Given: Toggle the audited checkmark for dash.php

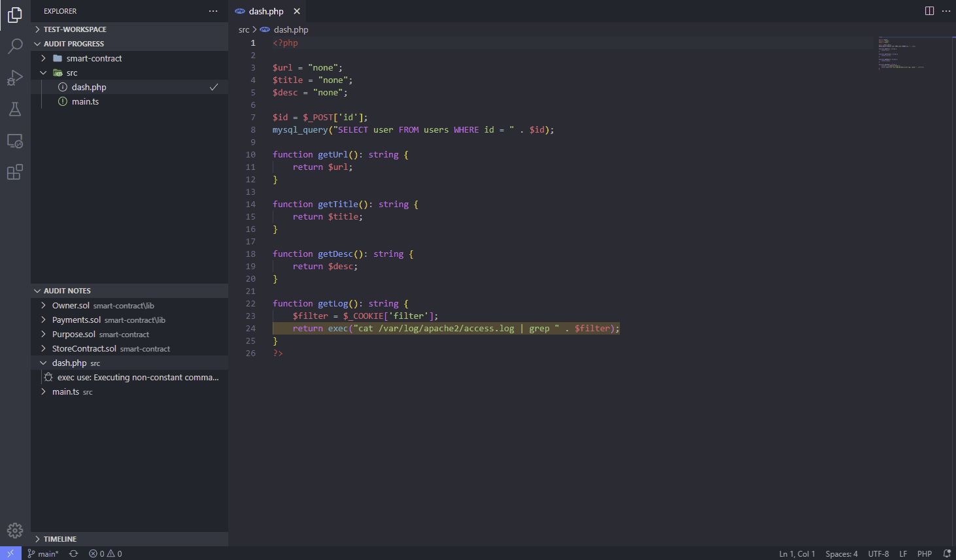Looking at the screenshot, I should click(x=214, y=87).
